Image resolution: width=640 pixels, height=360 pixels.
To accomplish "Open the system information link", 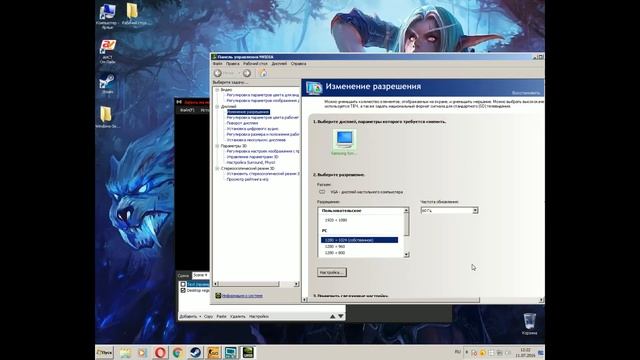I will click(x=242, y=296).
